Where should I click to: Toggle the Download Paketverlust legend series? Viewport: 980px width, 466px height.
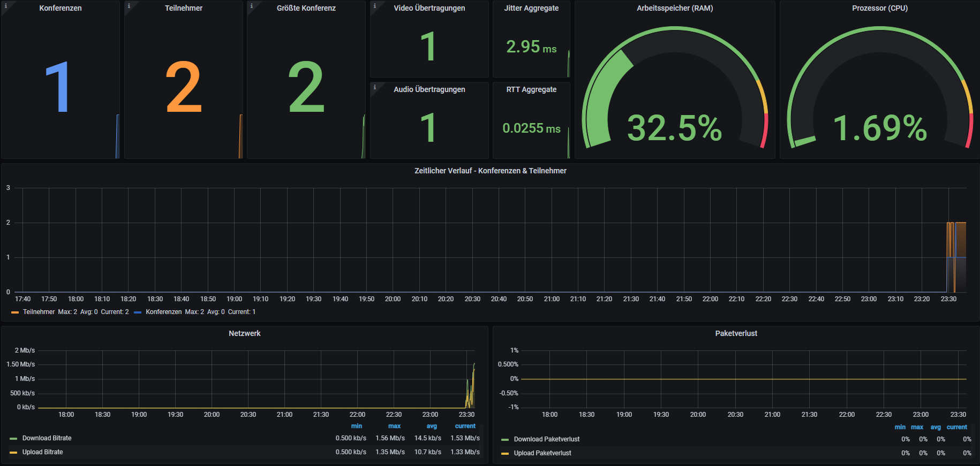[547, 439]
